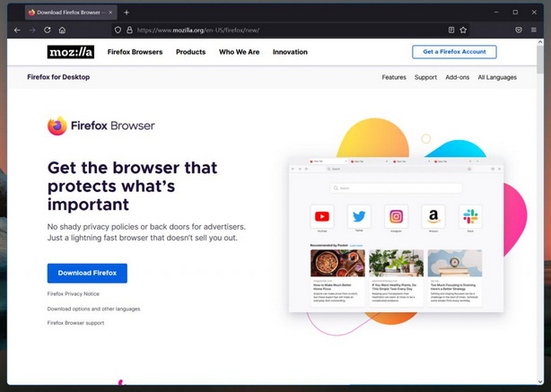Click the tracking protection shield icon
Viewport: 551px width, 392px height.
tap(118, 30)
